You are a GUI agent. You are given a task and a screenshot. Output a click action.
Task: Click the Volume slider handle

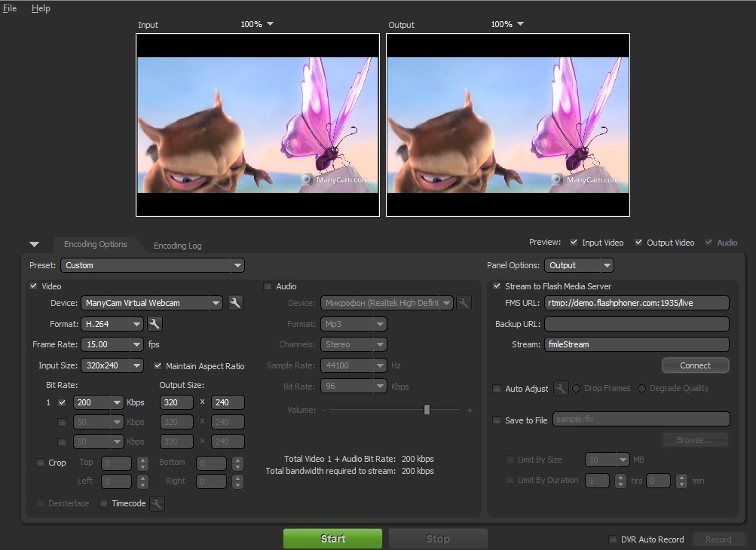(x=427, y=410)
